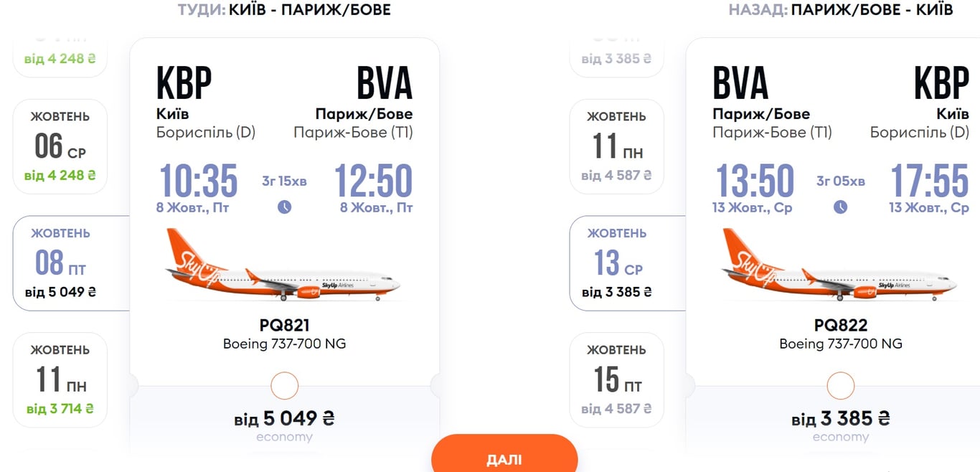Choose outbound date 11 ПН for 3 714 ₴
980x472 pixels.
tap(60, 380)
